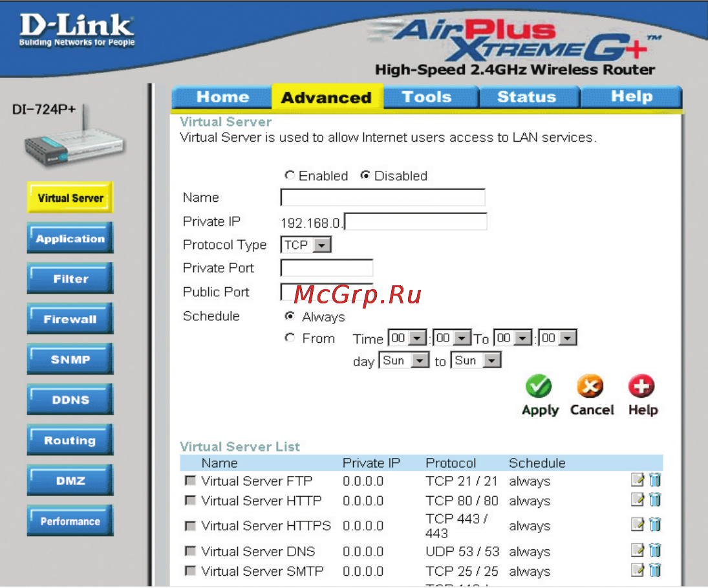Open the Virtual Server sidebar page
The width and height of the screenshot is (708, 588).
click(x=70, y=197)
